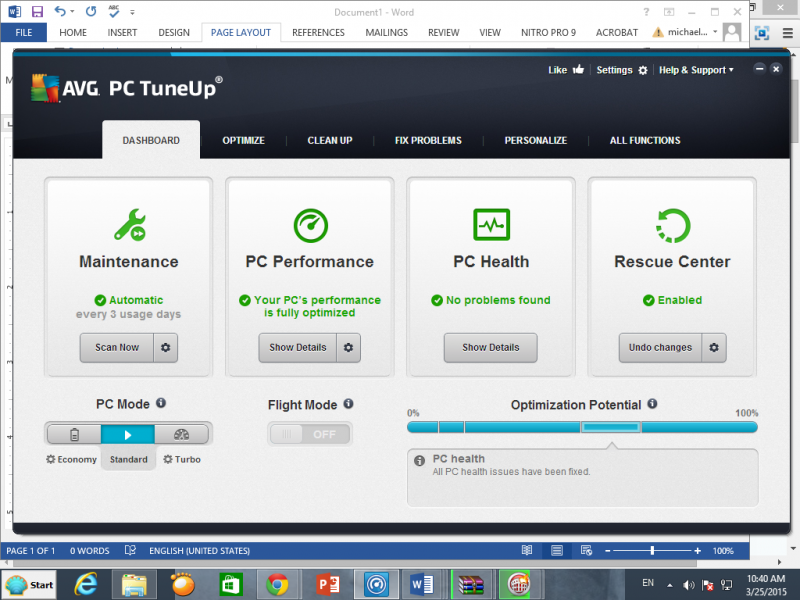Click the Rescue Center circular arrow icon
This screenshot has height=600, width=800.
click(x=672, y=225)
